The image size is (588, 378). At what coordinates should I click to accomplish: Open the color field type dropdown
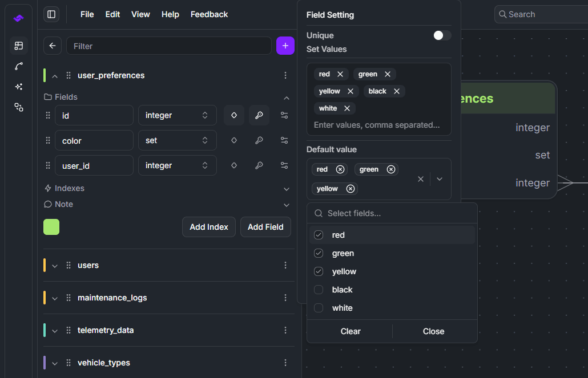[x=177, y=140]
